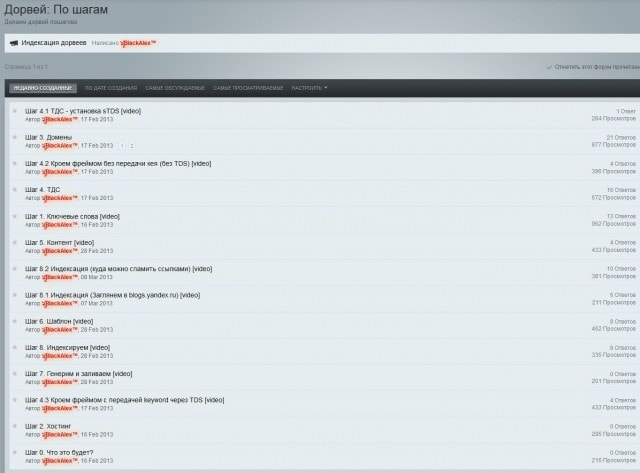The width and height of the screenshot is (640, 473).
Task: Switch to 'Самые обсуждаемые' sort tab
Action: (175, 88)
